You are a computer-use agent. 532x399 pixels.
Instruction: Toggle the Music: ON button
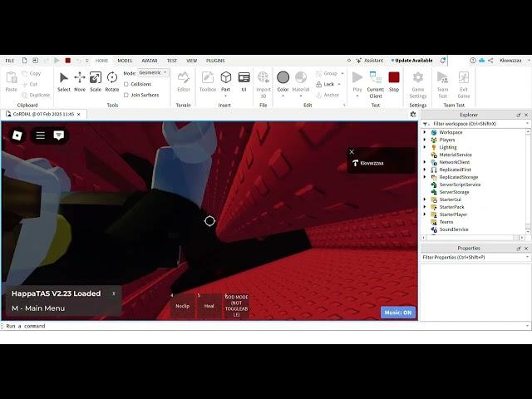(x=398, y=313)
